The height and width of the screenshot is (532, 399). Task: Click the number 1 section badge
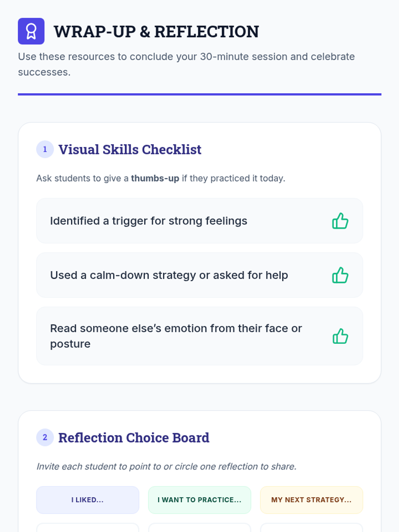pyautogui.click(x=45, y=149)
